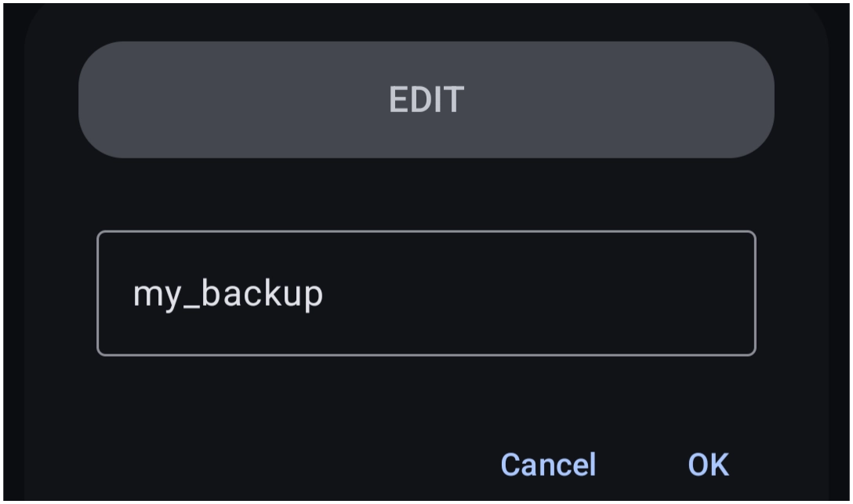The image size is (853, 504).
Task: Click the word my_backup in the field
Action: click(228, 296)
